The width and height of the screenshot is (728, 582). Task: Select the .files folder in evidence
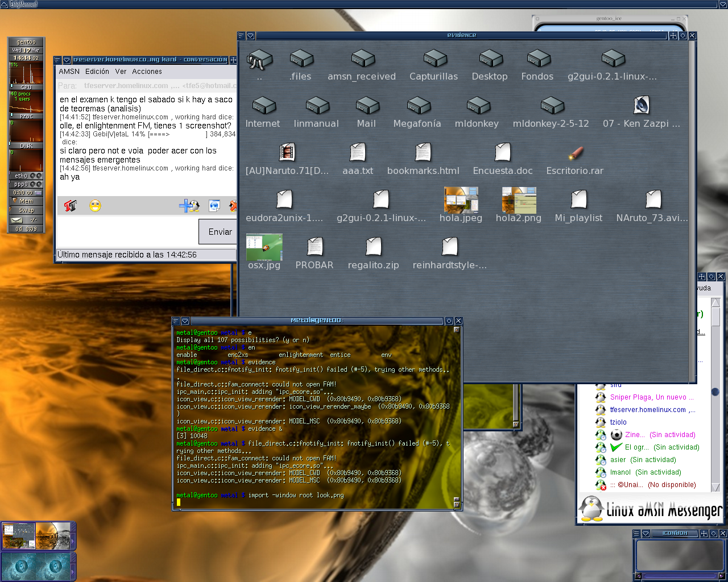click(x=301, y=58)
